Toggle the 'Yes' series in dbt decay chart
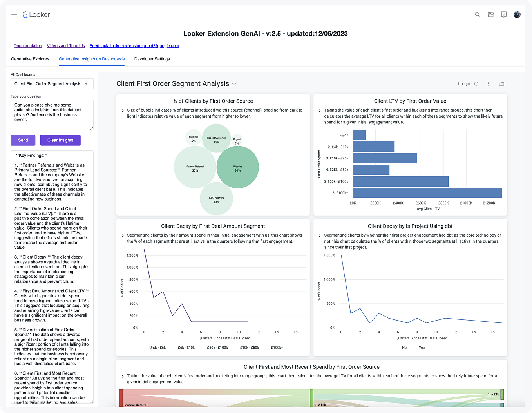The width and height of the screenshot is (532, 413). (x=419, y=348)
